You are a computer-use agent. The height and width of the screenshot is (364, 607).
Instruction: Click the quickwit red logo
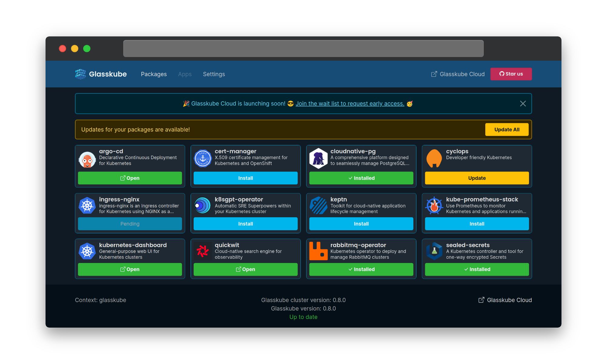pyautogui.click(x=203, y=251)
